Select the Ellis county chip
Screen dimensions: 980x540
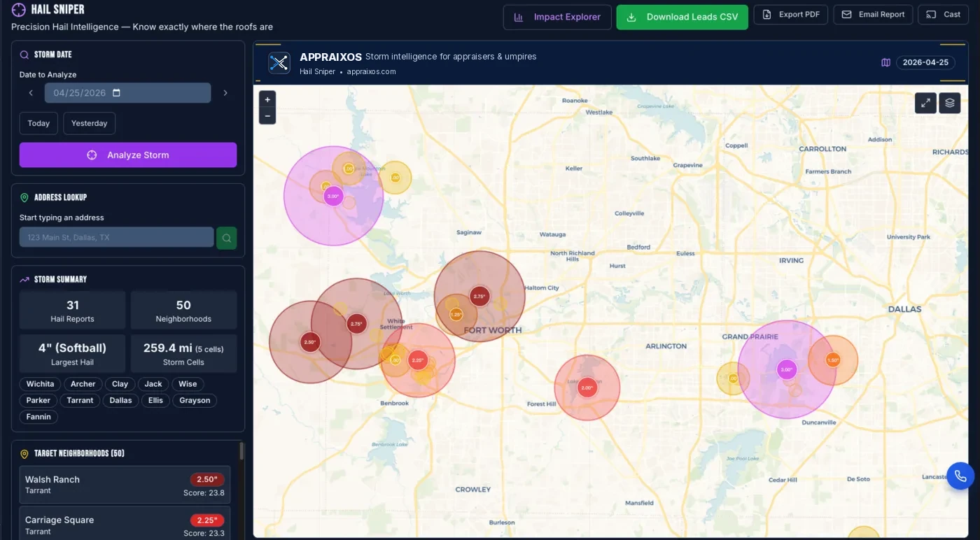155,401
